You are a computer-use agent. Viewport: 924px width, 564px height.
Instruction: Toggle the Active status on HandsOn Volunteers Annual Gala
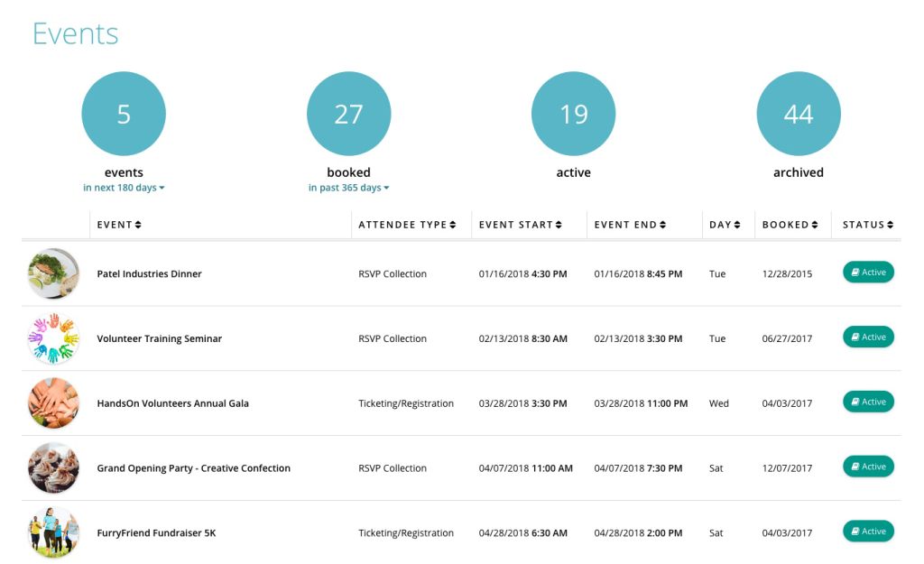point(868,402)
